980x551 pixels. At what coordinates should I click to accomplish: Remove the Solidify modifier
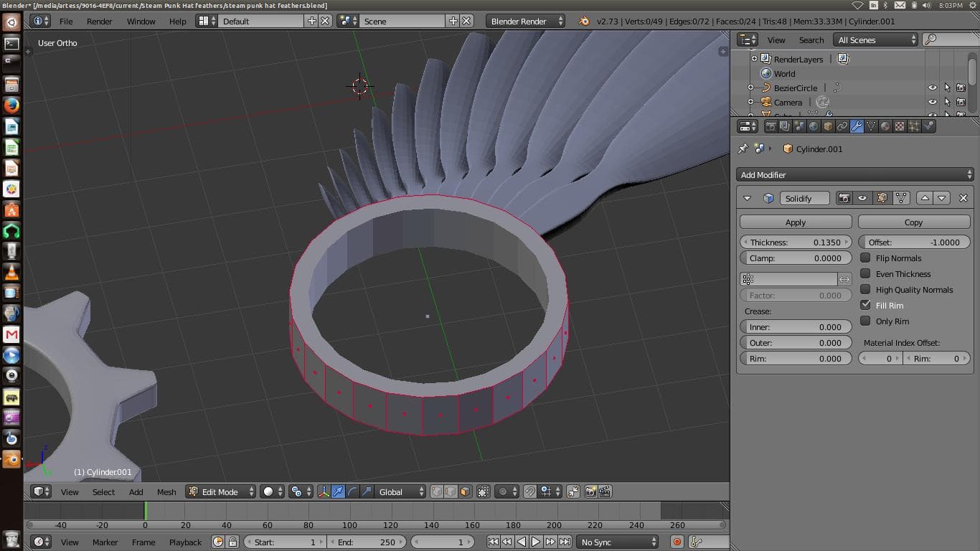click(963, 198)
